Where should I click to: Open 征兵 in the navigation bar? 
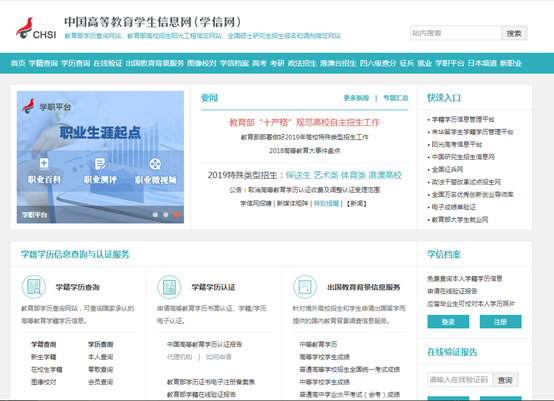tap(407, 63)
